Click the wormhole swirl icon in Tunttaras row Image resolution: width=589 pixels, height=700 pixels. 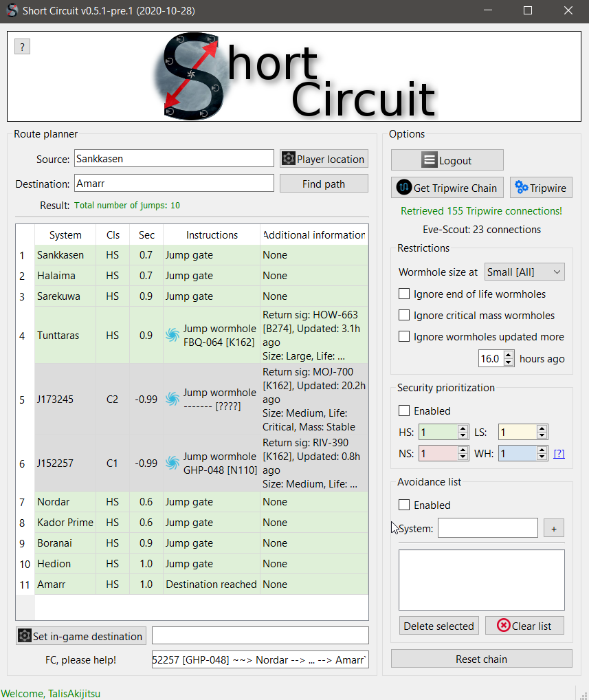(173, 335)
